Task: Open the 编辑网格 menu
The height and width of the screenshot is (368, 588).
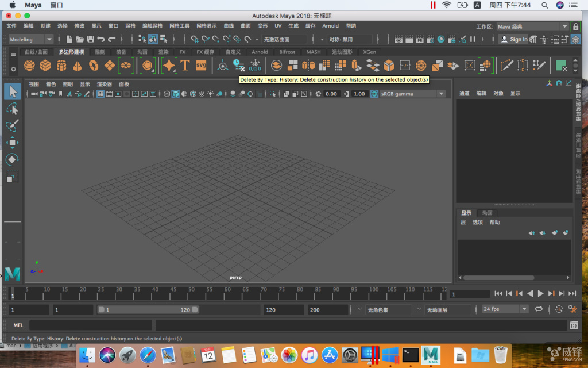Action: (152, 26)
